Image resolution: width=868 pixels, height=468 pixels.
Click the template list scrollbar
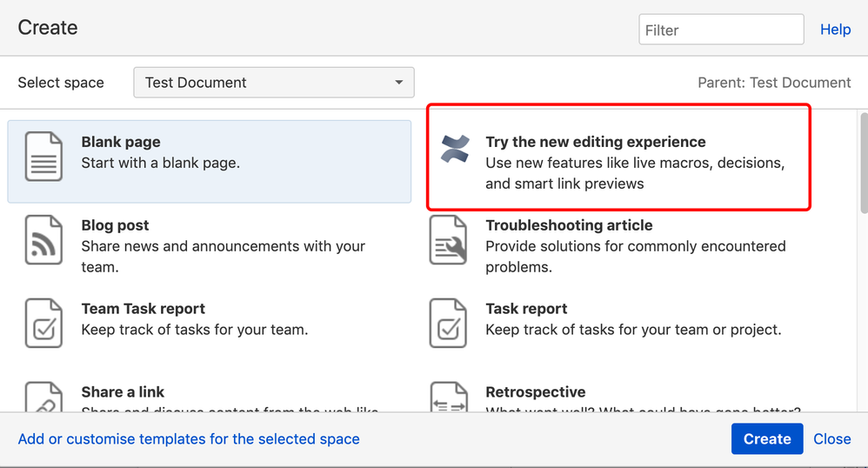point(864,163)
